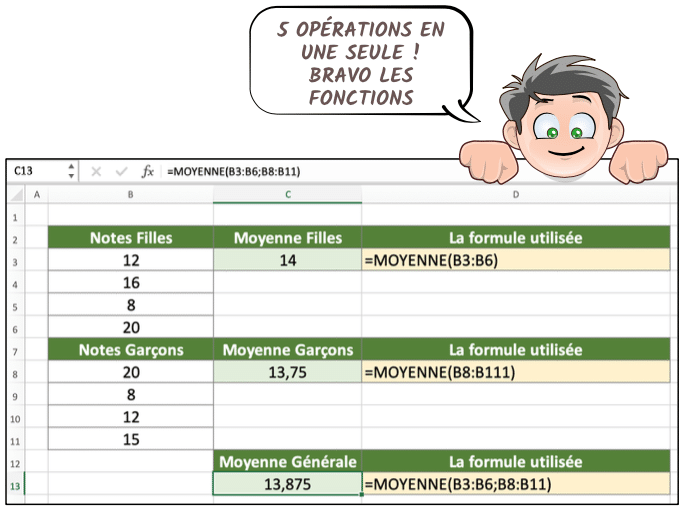This screenshot has height=511, width=685.
Task: Click the Moyenne Garçons value 13,75
Action: (288, 373)
